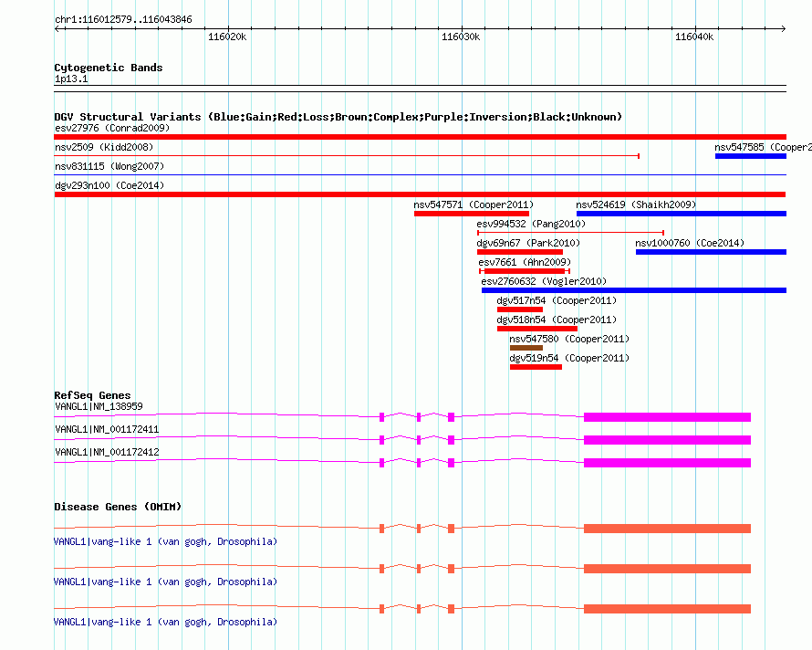Open the esv7661 (Ahn2009) variant label
The image size is (812, 650).
point(526,262)
